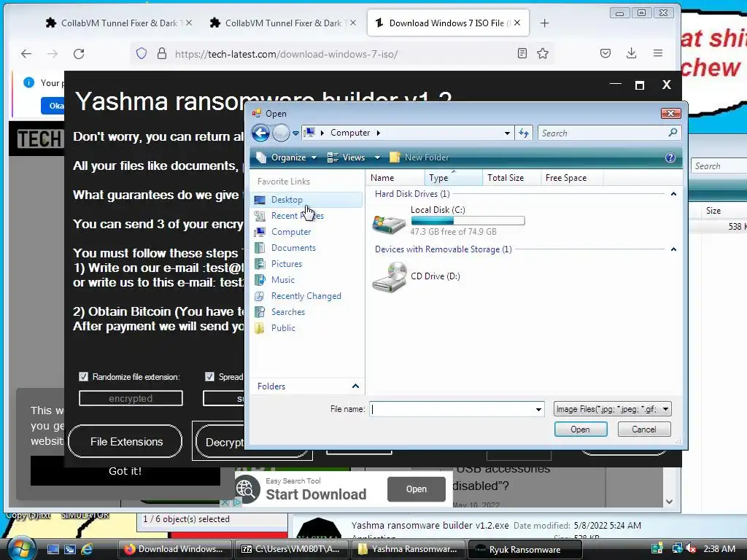Collapse Devices with Removable Storage group
Screen dimensions: 747x560
[x=673, y=249]
